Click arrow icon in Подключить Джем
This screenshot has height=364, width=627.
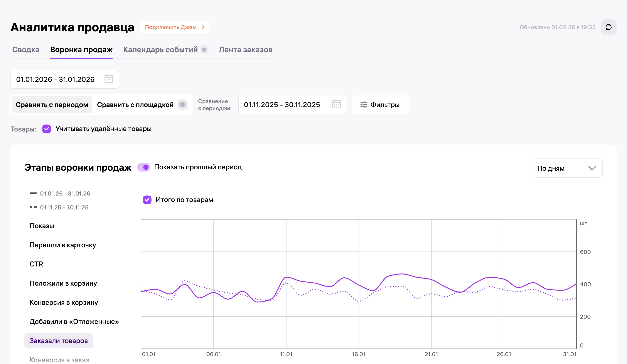coord(203,27)
